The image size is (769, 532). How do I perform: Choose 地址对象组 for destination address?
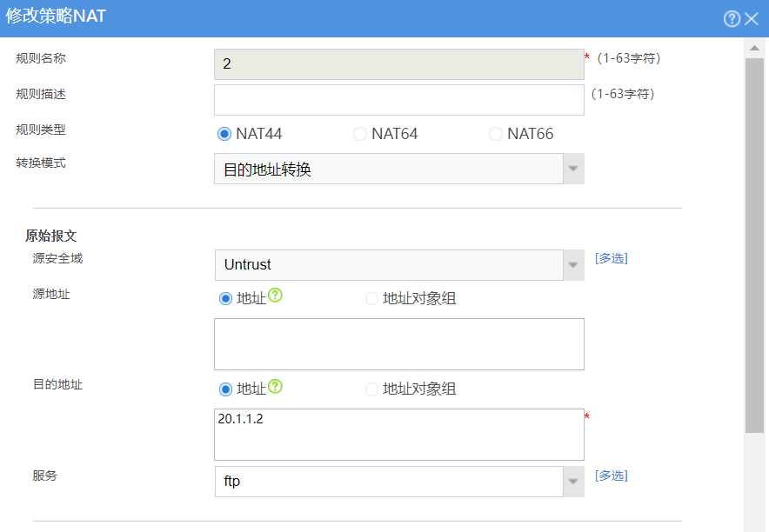pos(371,389)
